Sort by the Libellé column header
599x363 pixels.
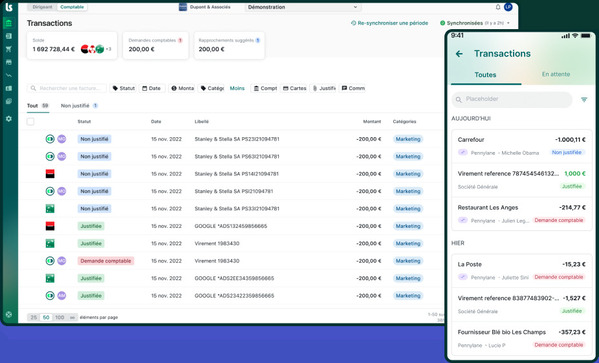tap(202, 122)
